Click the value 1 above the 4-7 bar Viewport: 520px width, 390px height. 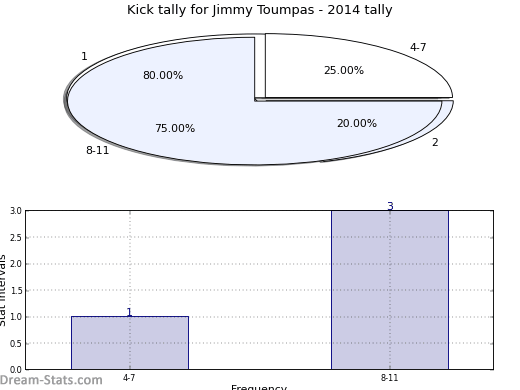click(x=130, y=312)
